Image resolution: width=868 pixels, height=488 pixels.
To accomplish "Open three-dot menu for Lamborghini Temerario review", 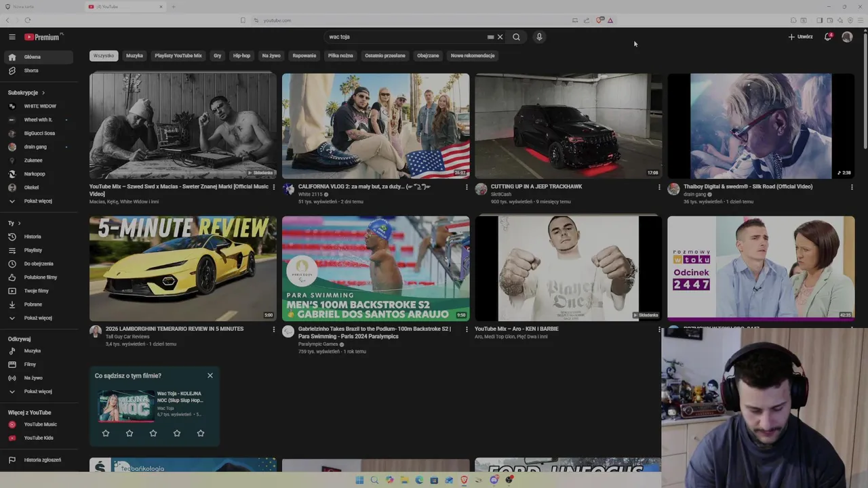I will pos(274,329).
